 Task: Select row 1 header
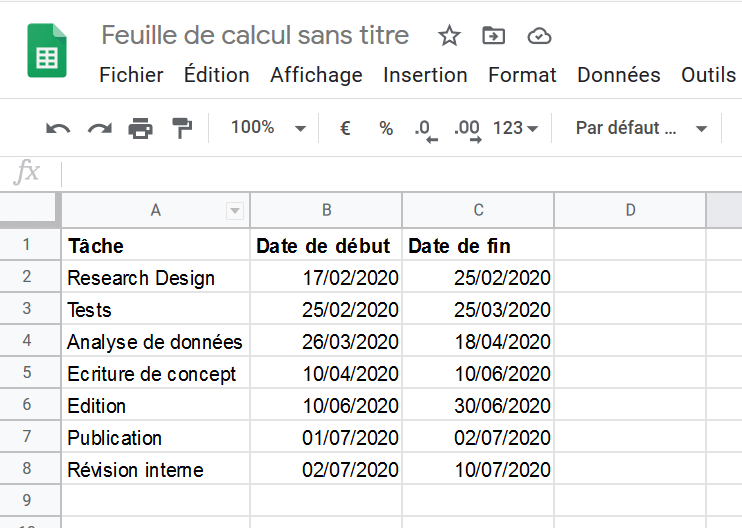coord(30,244)
